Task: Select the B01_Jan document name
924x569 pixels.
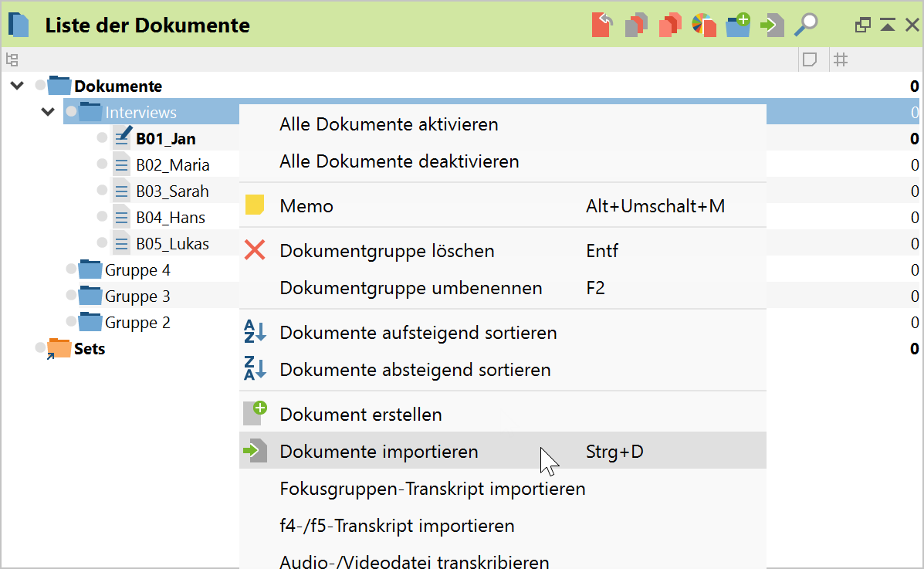Action: [166, 138]
